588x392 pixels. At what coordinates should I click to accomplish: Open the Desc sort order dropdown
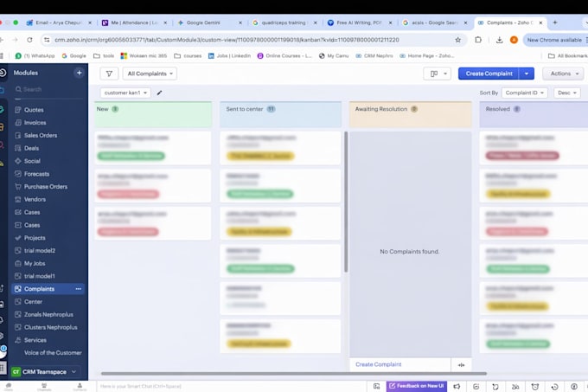click(567, 93)
